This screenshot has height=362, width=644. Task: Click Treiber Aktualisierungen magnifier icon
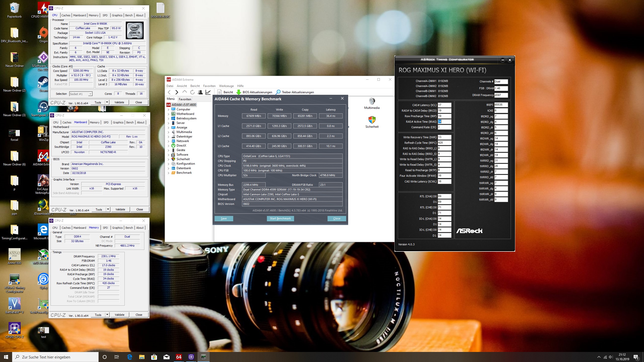(278, 92)
